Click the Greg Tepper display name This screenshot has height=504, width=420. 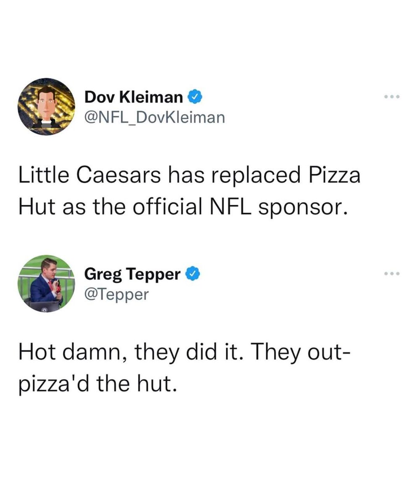(132, 275)
